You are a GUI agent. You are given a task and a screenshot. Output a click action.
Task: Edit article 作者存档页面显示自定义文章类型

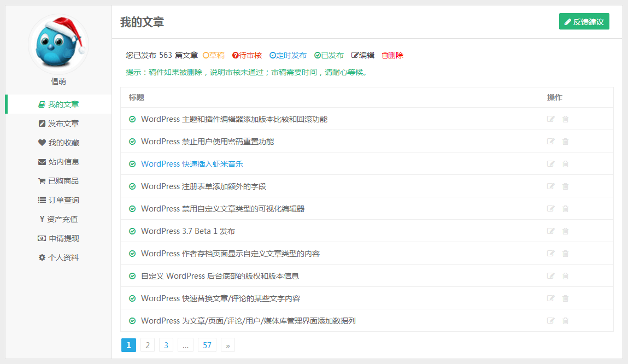point(551,254)
